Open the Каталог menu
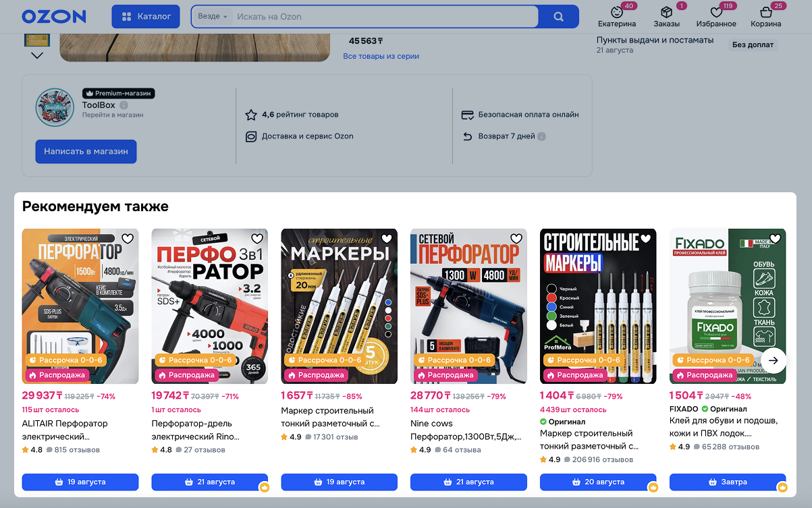Image resolution: width=812 pixels, height=508 pixels. click(x=146, y=16)
